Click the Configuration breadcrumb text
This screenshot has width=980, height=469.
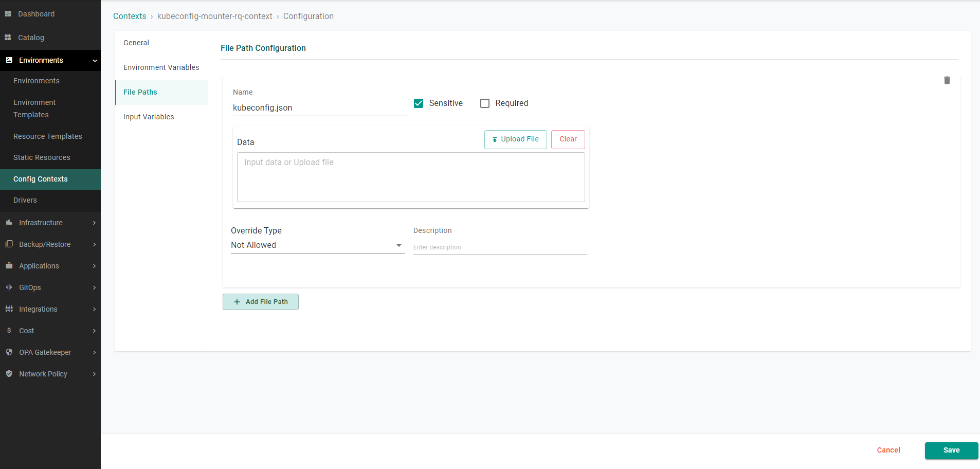pyautogui.click(x=308, y=16)
